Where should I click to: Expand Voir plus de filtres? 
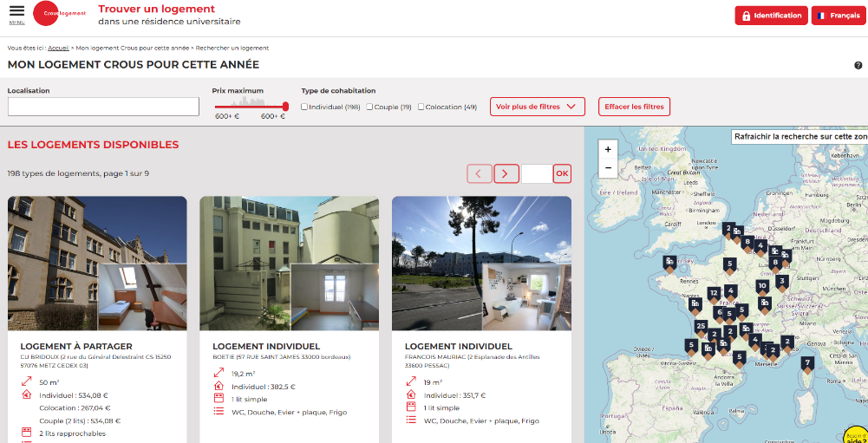pyautogui.click(x=537, y=107)
